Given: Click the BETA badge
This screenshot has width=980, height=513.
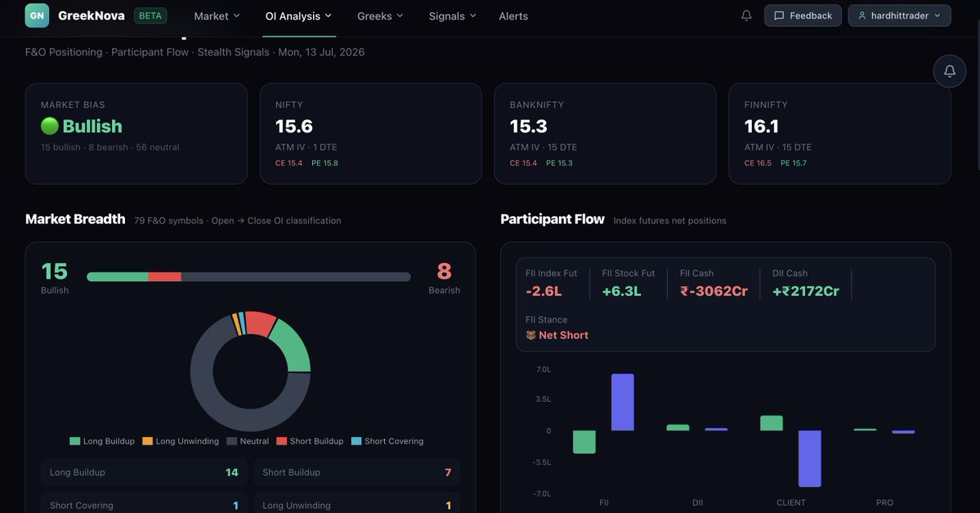Looking at the screenshot, I should [150, 16].
